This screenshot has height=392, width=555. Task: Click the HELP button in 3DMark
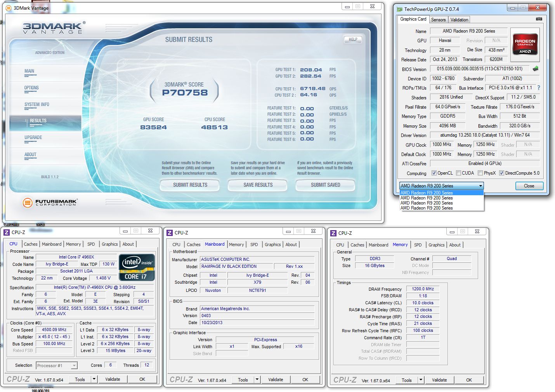pos(353,40)
